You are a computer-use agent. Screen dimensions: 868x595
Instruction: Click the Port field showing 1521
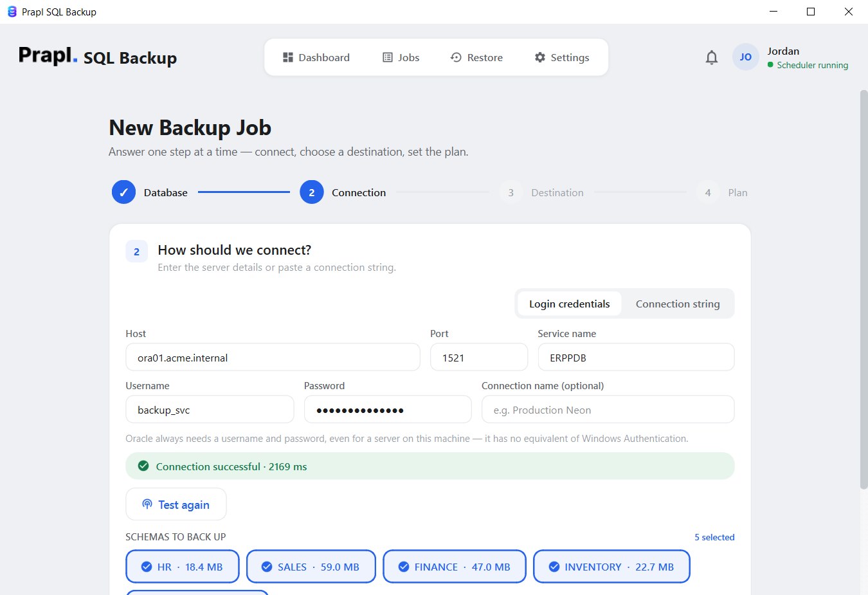tap(479, 357)
